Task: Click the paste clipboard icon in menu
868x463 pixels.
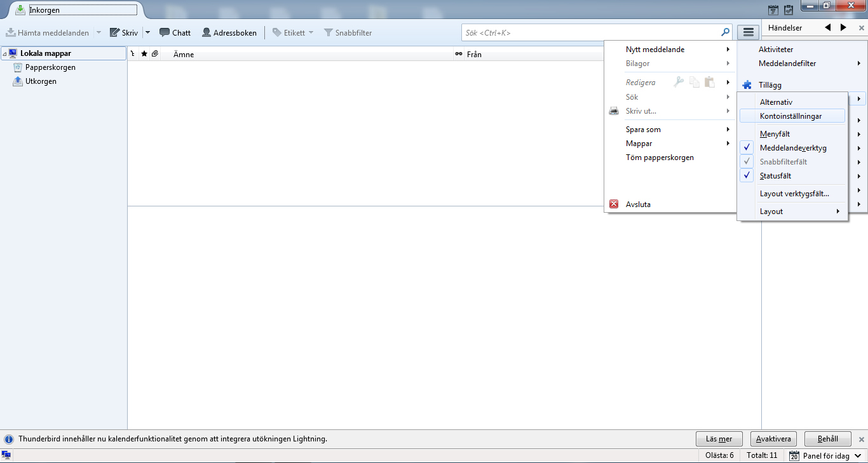Action: (x=710, y=81)
